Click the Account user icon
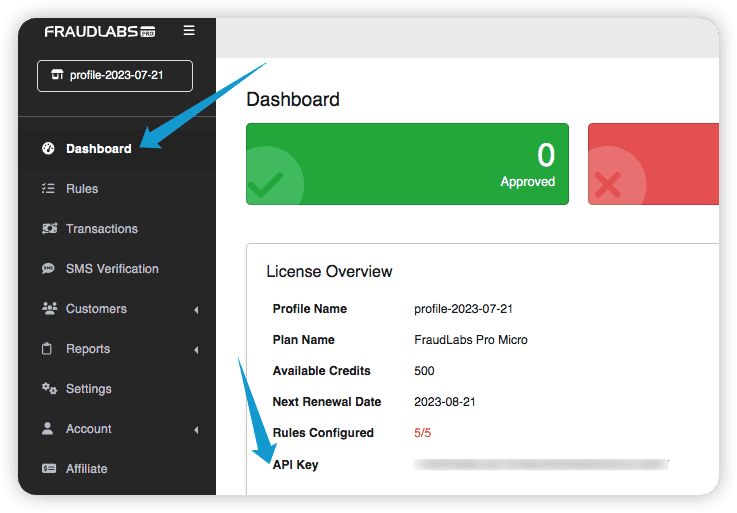 [x=47, y=428]
